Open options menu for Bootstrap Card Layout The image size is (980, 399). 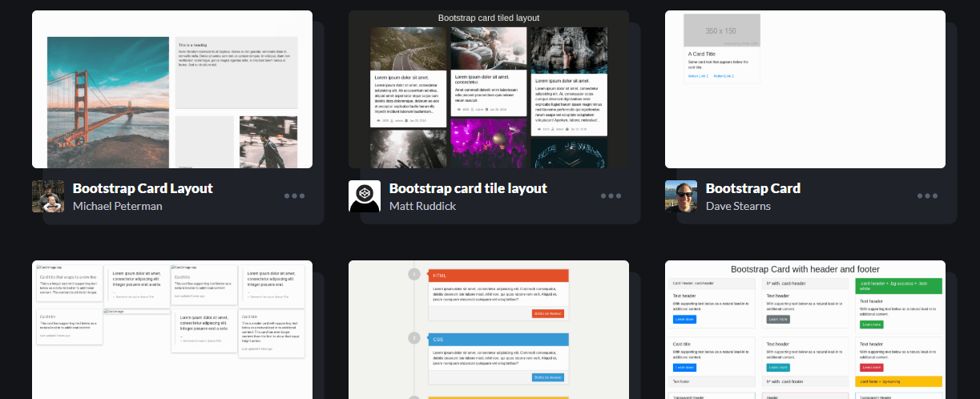294,196
